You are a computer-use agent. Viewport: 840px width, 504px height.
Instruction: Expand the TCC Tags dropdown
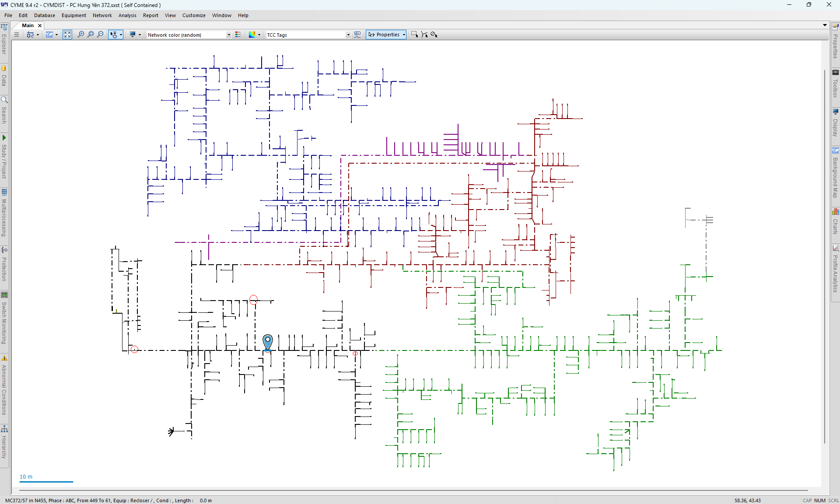(348, 35)
